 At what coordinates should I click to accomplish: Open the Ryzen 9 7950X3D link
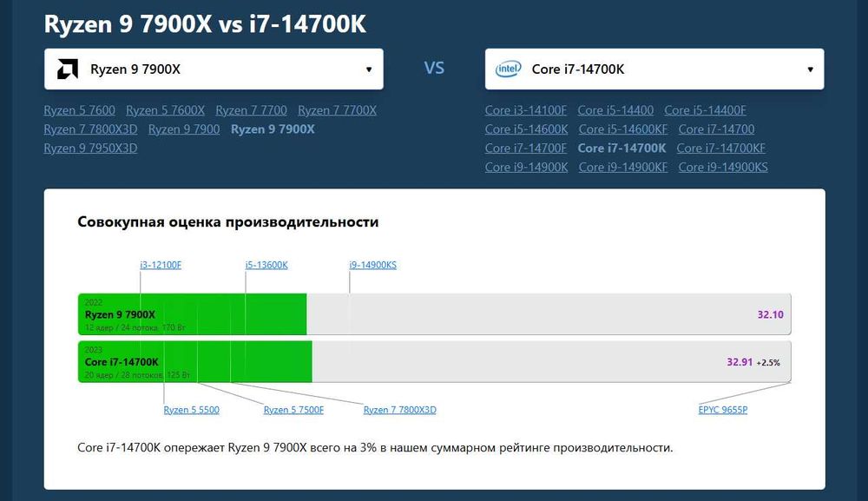pyautogui.click(x=91, y=148)
